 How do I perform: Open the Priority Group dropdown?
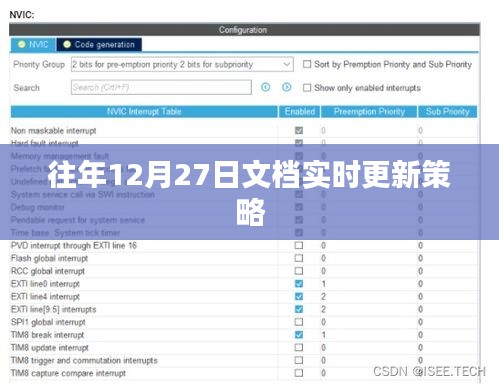pyautogui.click(x=182, y=64)
